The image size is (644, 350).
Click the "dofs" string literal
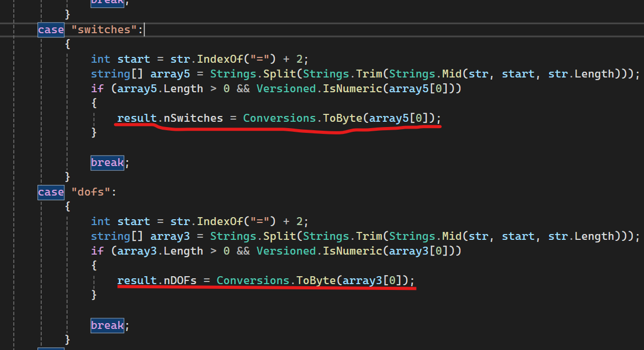91,192
